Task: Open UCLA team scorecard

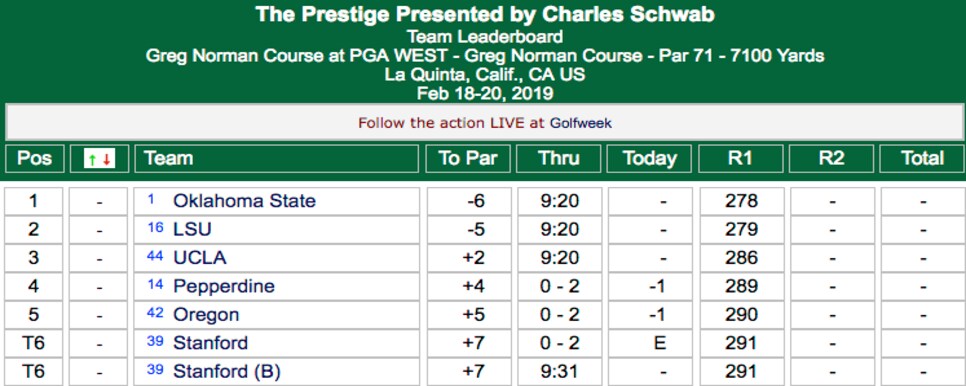Action: tap(200, 258)
